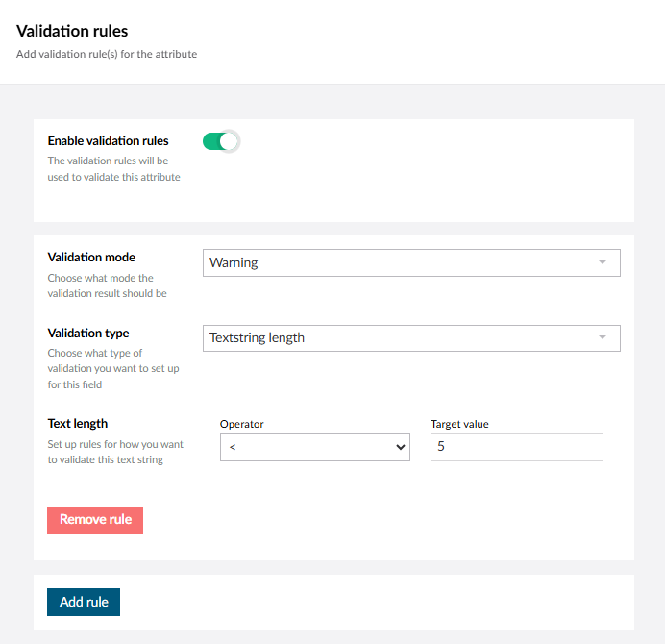The width and height of the screenshot is (665, 644).
Task: Click the Validation type label
Action: coord(88,334)
